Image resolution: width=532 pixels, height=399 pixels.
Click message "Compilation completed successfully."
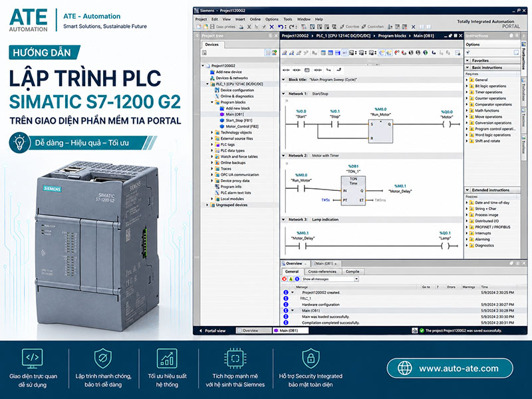[x=331, y=323]
